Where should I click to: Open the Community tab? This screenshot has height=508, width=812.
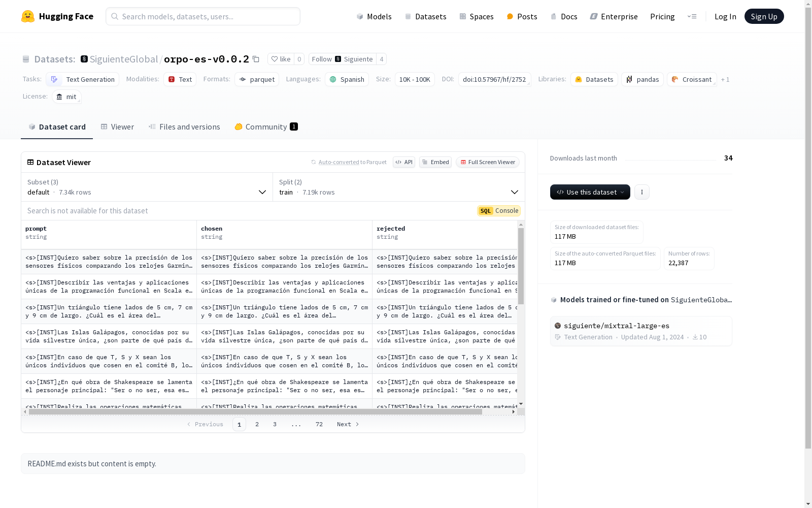[x=266, y=127]
